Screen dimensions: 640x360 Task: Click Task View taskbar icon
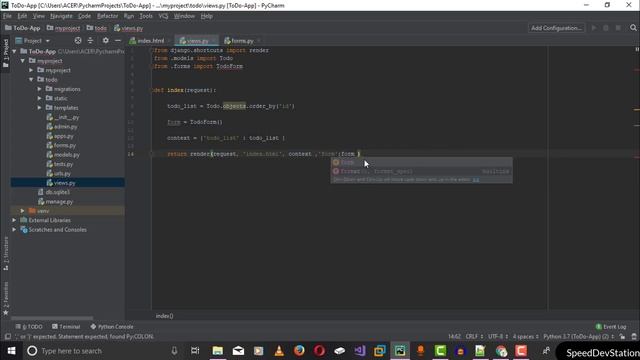(195, 351)
